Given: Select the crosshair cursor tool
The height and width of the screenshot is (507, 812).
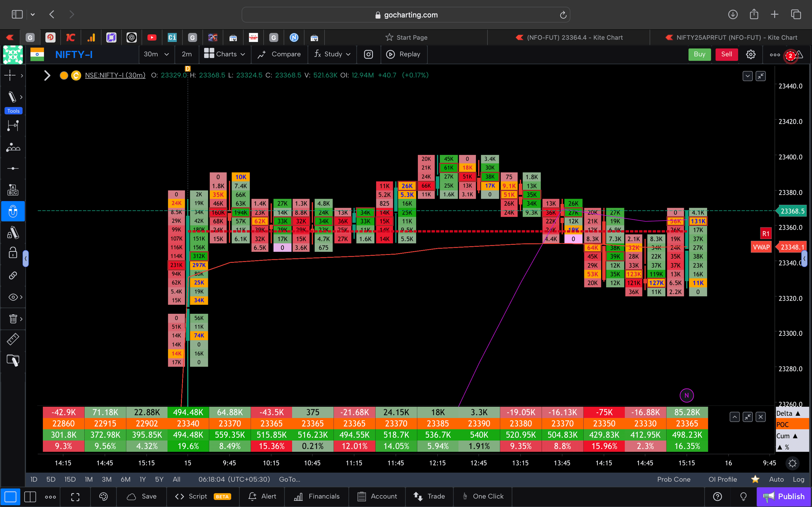Looking at the screenshot, I should 10,75.
